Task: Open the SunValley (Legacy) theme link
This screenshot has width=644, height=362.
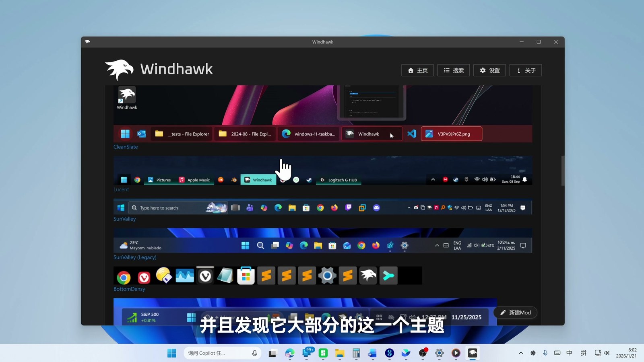Action: (x=135, y=257)
